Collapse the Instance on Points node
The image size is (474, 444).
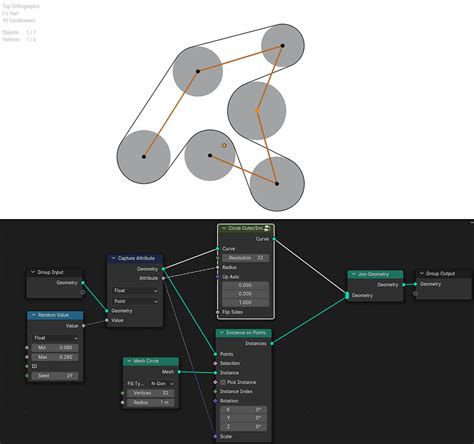tap(222, 333)
